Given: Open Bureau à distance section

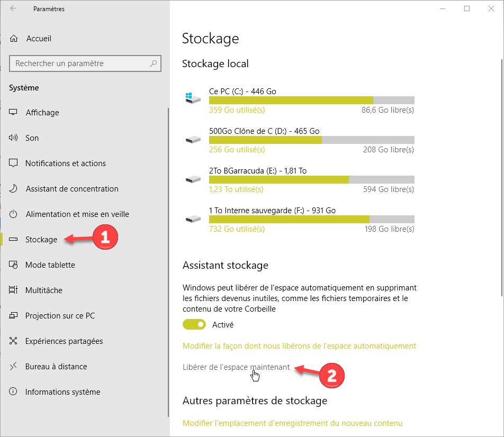Looking at the screenshot, I should click(x=56, y=367).
